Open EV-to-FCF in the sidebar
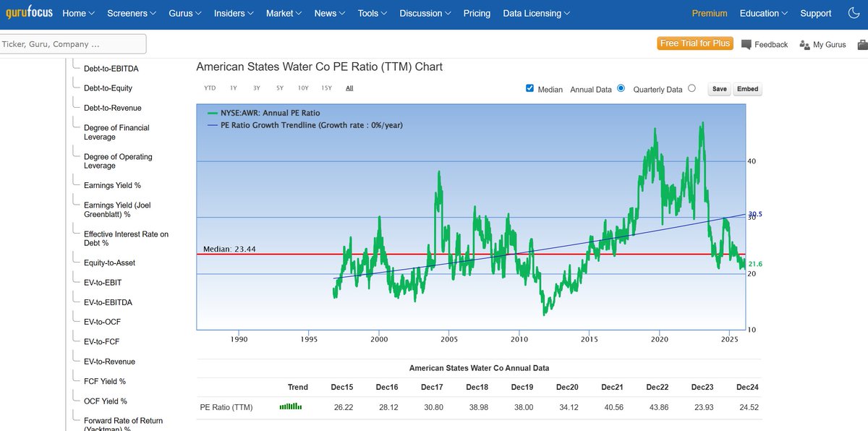The height and width of the screenshot is (431, 868). coord(102,341)
